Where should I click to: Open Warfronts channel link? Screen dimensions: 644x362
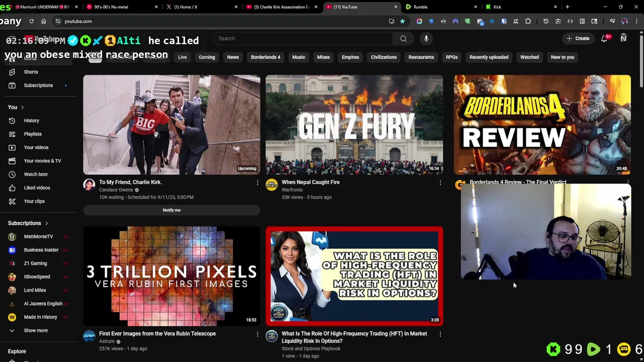(x=292, y=190)
